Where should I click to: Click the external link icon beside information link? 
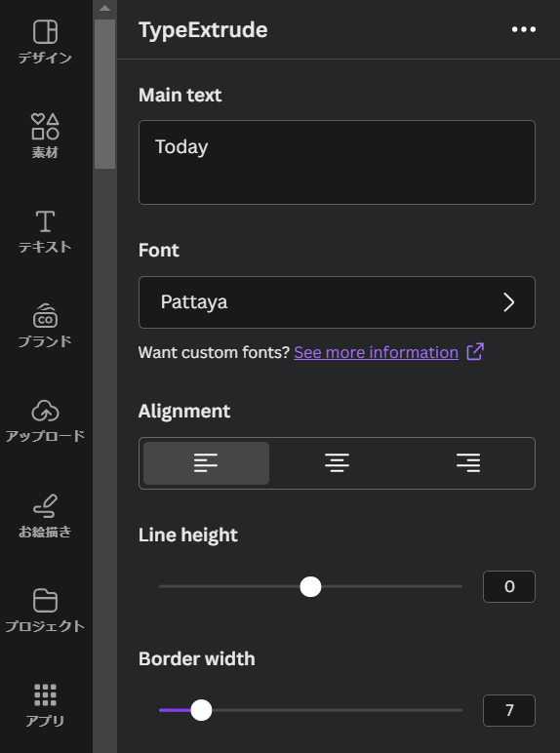point(475,351)
